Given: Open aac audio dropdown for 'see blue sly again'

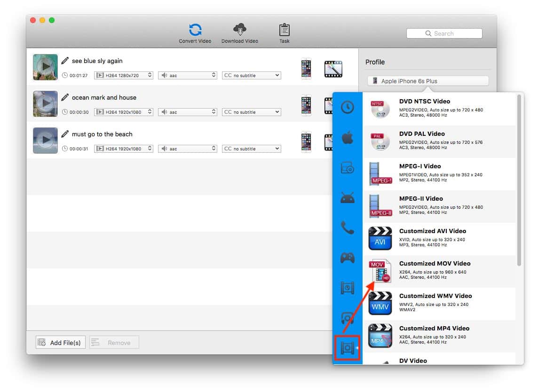Looking at the screenshot, I should coord(187,75).
